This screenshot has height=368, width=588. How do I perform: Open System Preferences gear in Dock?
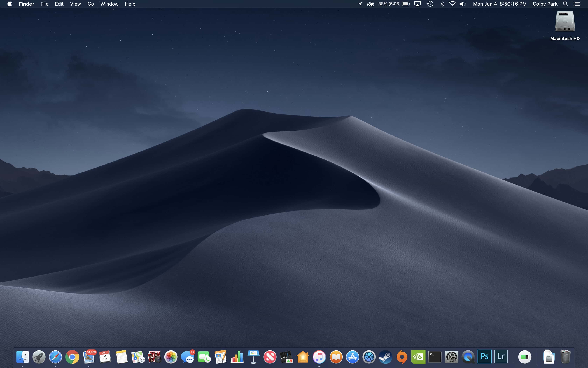(451, 357)
